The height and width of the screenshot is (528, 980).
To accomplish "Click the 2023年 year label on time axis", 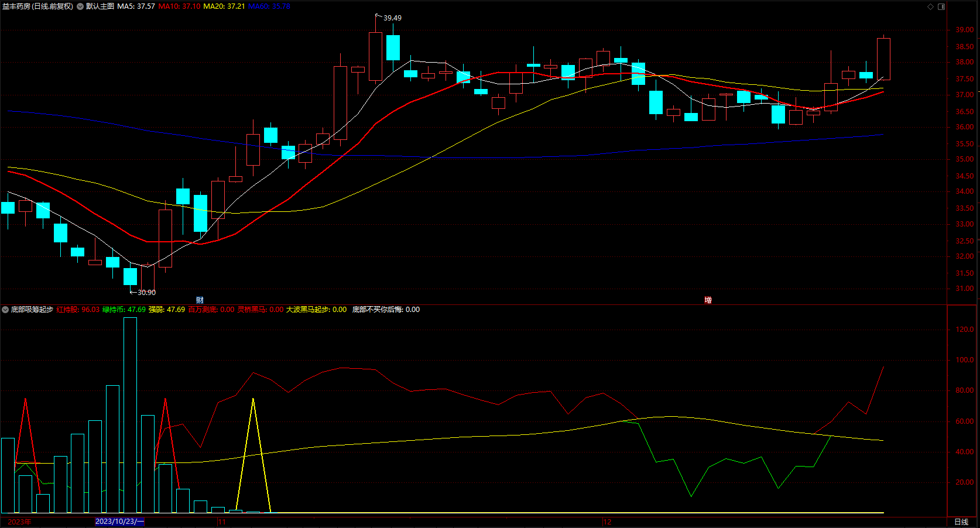I will 20,522.
